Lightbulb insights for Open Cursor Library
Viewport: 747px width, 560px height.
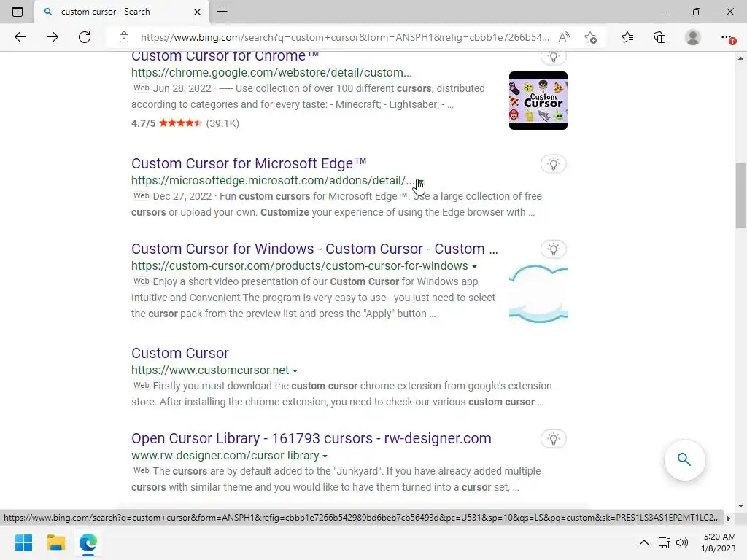pos(554,439)
